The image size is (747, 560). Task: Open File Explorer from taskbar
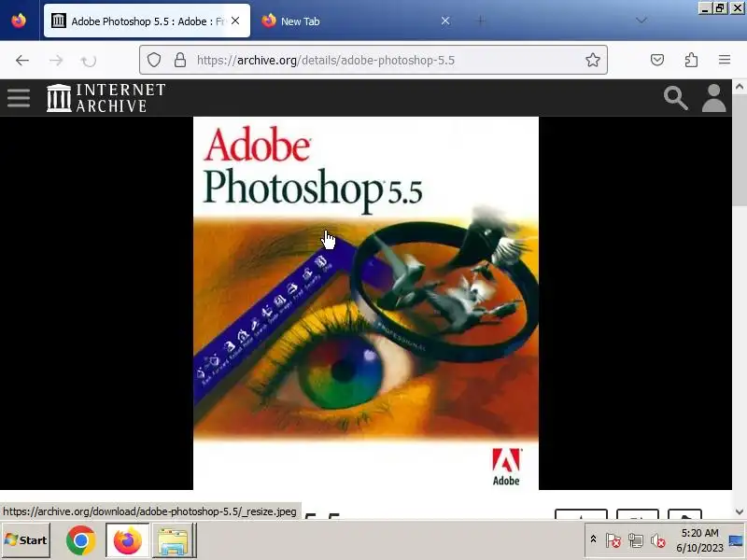click(174, 540)
